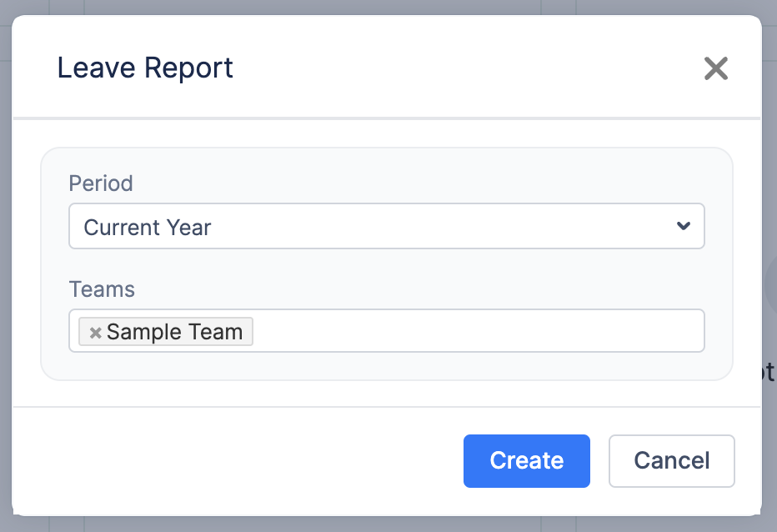Select the Current Year text
This screenshot has height=532, width=777.
coord(148,227)
